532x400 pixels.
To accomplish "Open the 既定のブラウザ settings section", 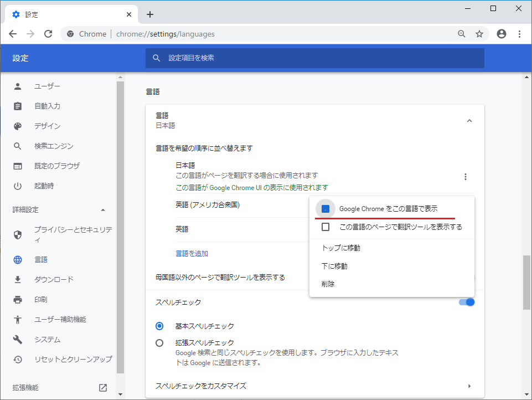I will (57, 166).
